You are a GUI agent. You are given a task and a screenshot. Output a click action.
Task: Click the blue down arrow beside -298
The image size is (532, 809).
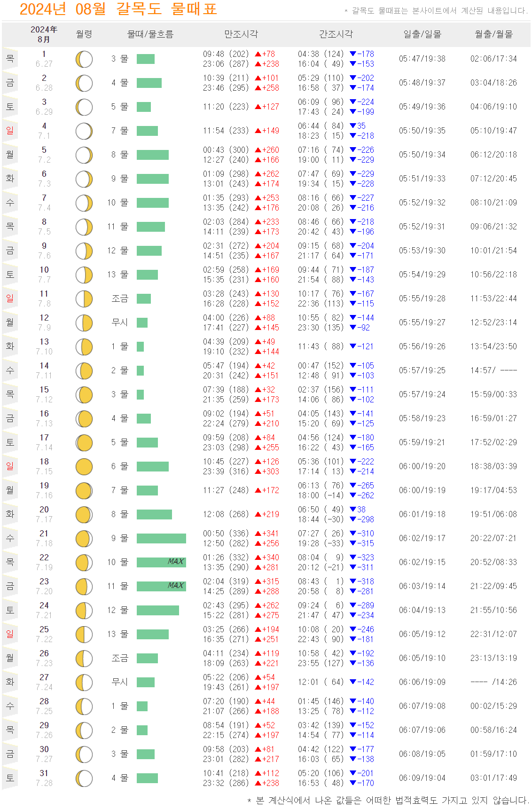pyautogui.click(x=353, y=520)
